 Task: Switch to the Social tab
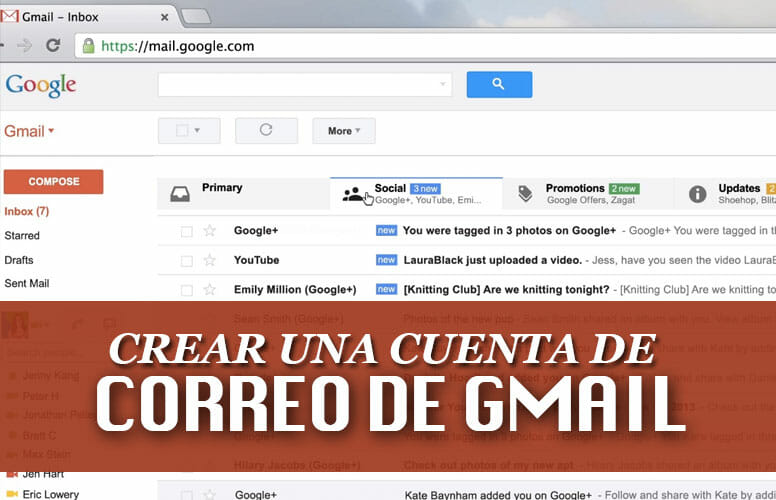click(416, 193)
